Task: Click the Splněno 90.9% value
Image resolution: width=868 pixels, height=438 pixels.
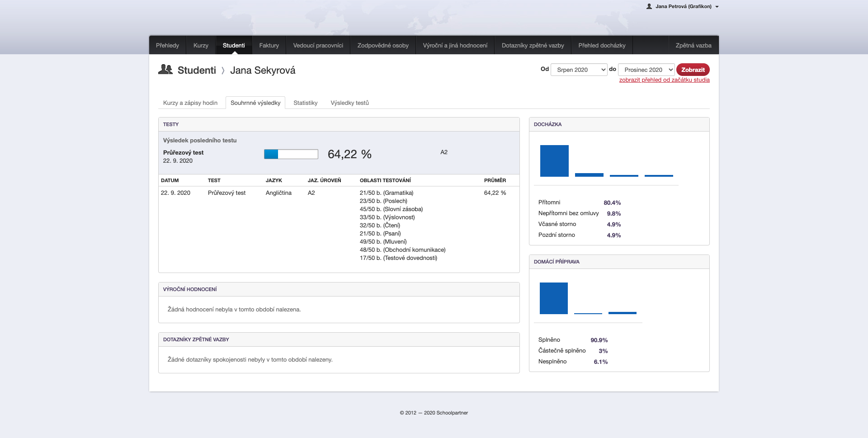Action: tap(599, 340)
